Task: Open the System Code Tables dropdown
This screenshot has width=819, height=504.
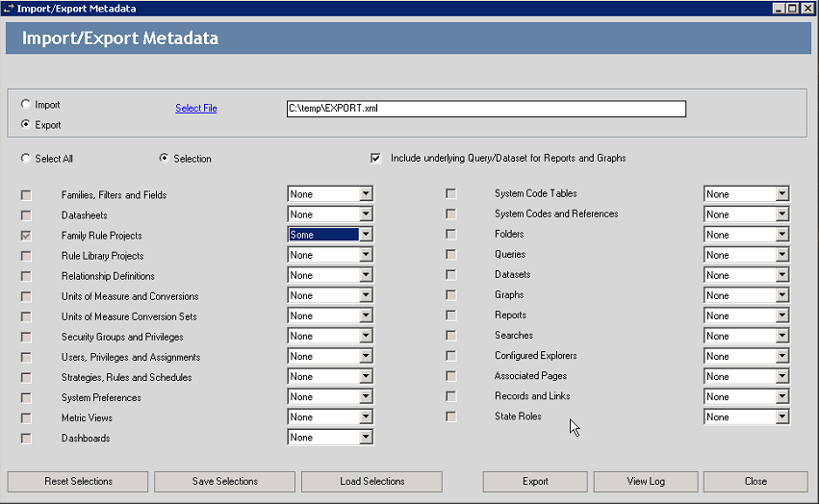Action: 747,193
